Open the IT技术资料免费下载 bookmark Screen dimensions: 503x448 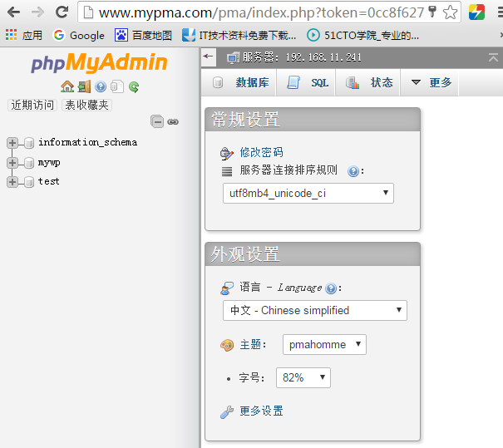(x=239, y=35)
